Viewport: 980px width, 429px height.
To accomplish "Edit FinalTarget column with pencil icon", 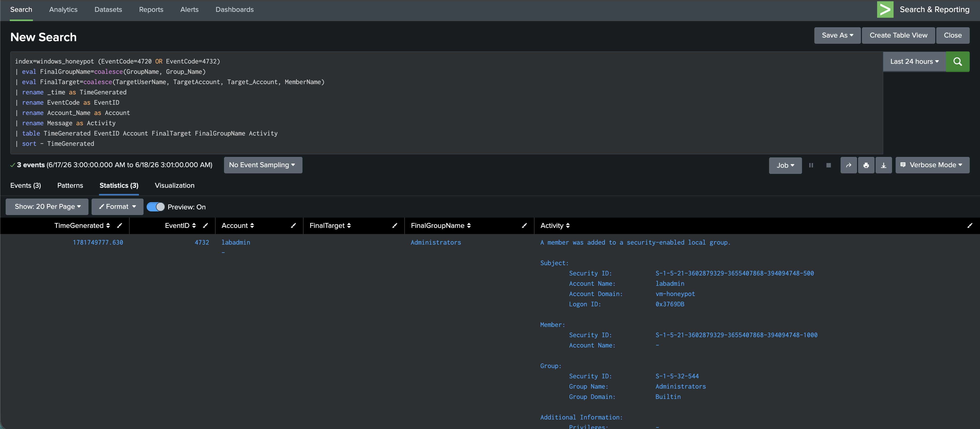I will click(395, 226).
